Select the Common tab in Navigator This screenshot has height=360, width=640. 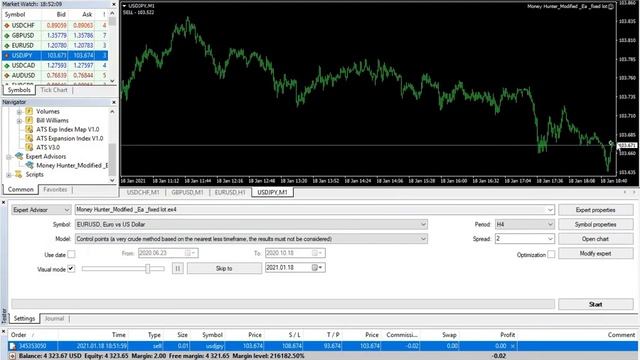pyautogui.click(x=20, y=189)
